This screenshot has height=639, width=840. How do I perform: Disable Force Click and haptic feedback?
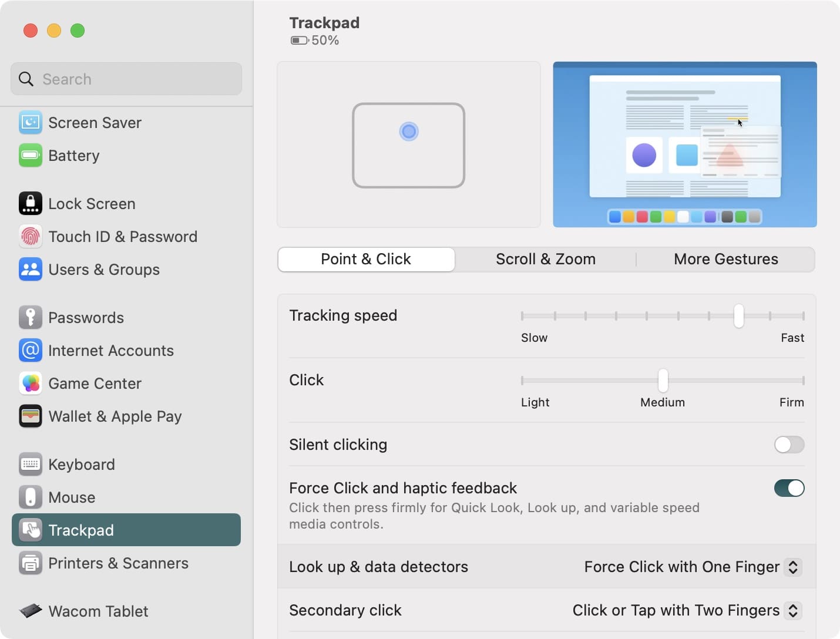pos(789,488)
